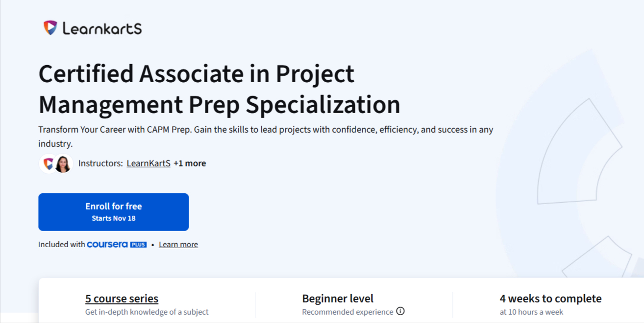Click the Beginner level heading
644x323 pixels.
coord(338,299)
